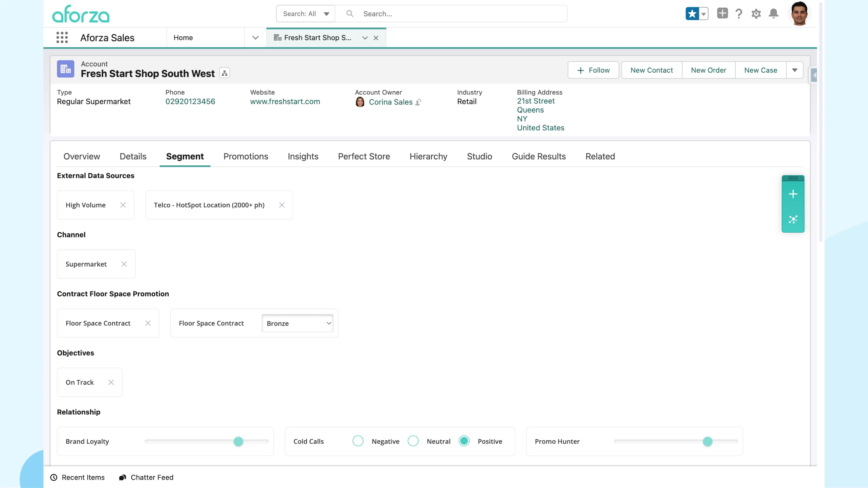This screenshot has width=868, height=488.
Task: Click the New Contact button
Action: tap(652, 70)
